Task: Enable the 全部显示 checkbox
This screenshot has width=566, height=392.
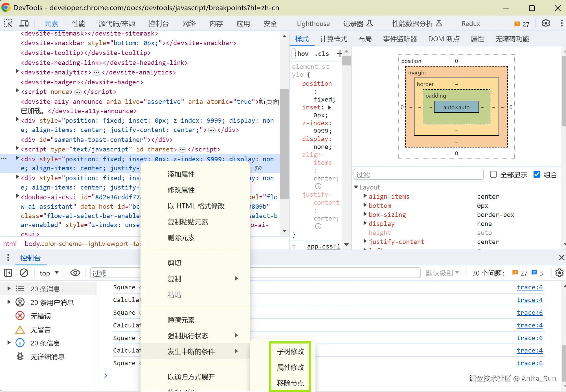Action: click(493, 175)
